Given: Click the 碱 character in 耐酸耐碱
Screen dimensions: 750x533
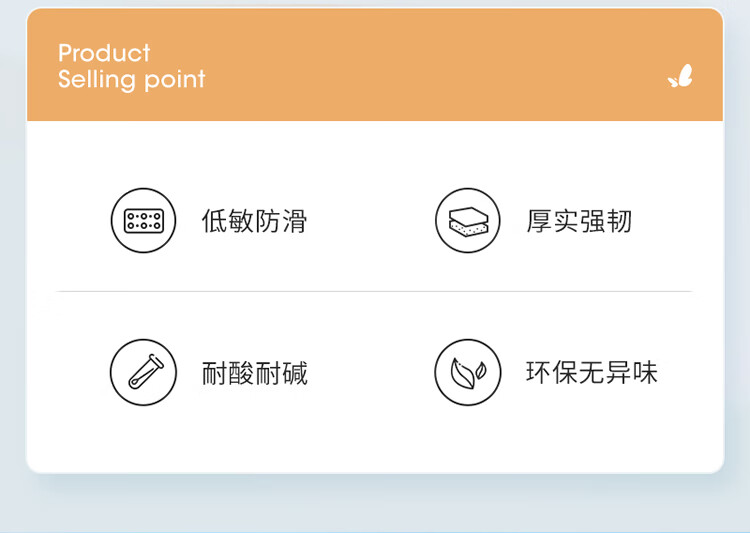Looking at the screenshot, I should tap(295, 373).
